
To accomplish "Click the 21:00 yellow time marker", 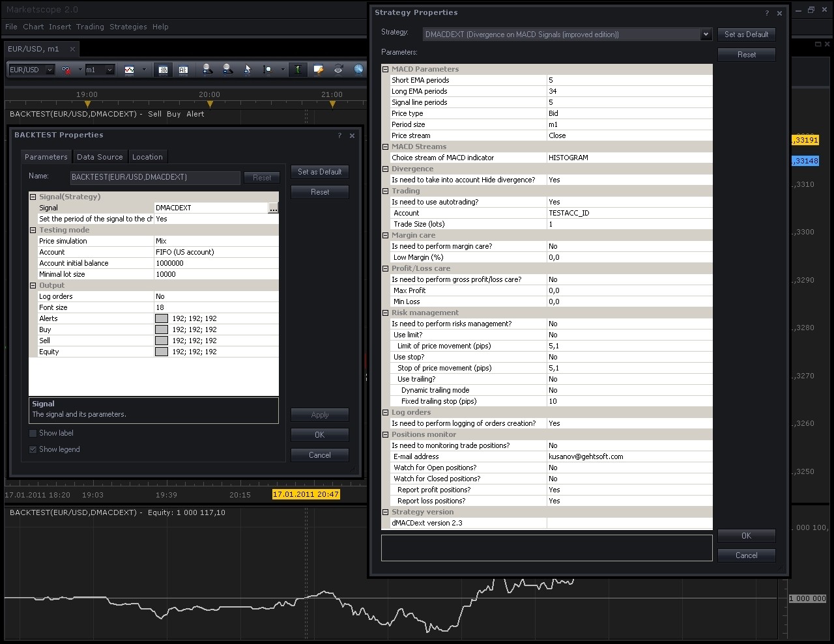I will pyautogui.click(x=332, y=104).
